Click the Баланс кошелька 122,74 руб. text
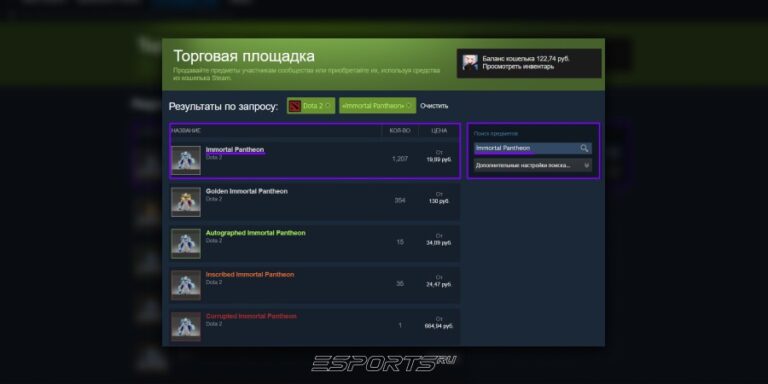Screen dimensions: 768x384 pyautogui.click(x=526, y=59)
